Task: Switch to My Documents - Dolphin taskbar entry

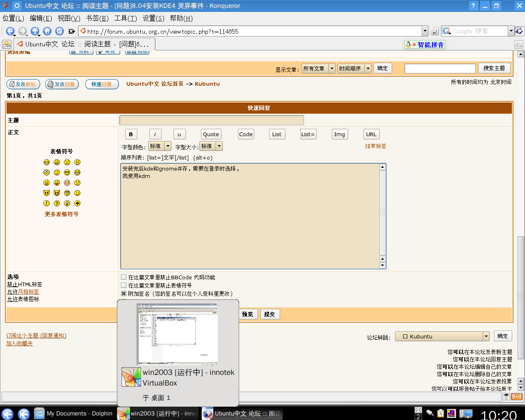Action: tap(74, 413)
